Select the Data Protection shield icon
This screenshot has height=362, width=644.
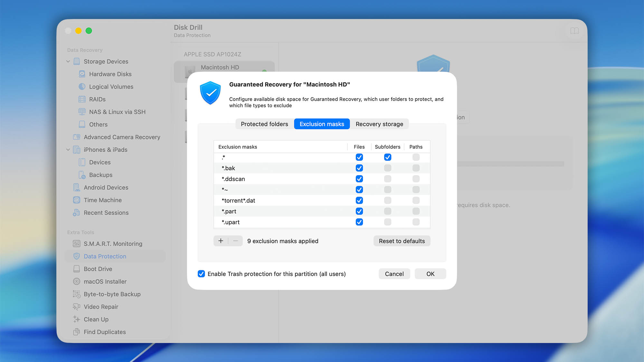pyautogui.click(x=77, y=256)
